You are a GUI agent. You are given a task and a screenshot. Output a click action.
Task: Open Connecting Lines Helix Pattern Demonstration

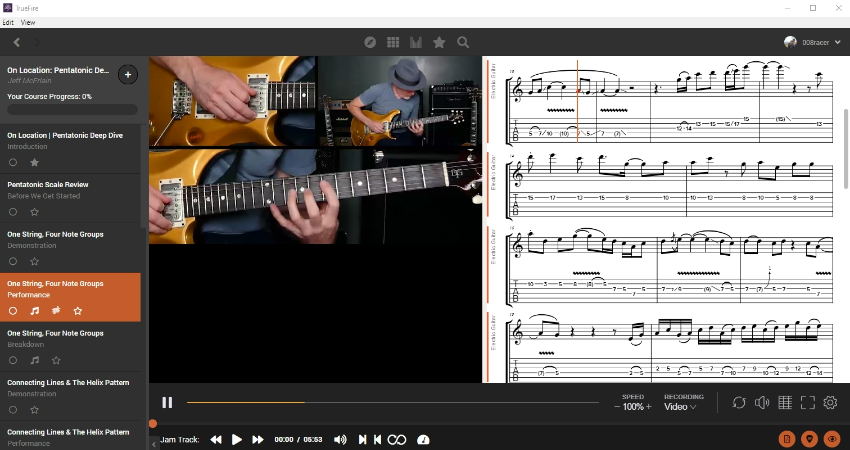pos(70,396)
